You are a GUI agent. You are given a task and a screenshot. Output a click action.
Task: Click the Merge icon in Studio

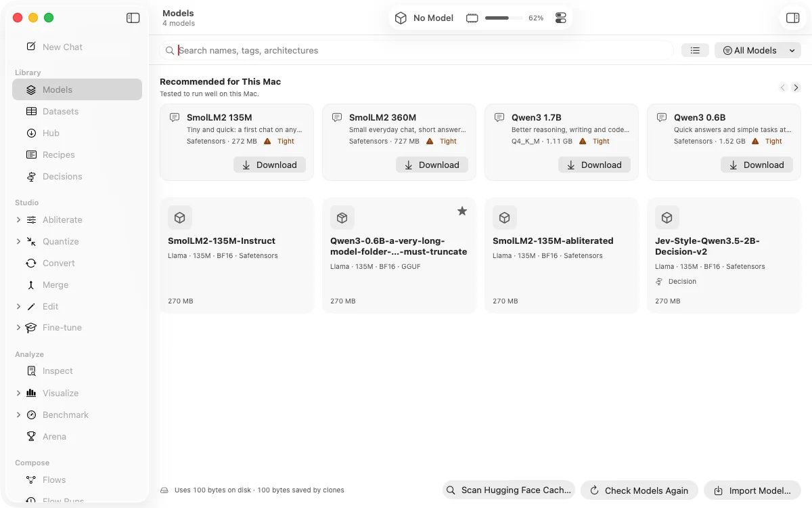pyautogui.click(x=31, y=285)
